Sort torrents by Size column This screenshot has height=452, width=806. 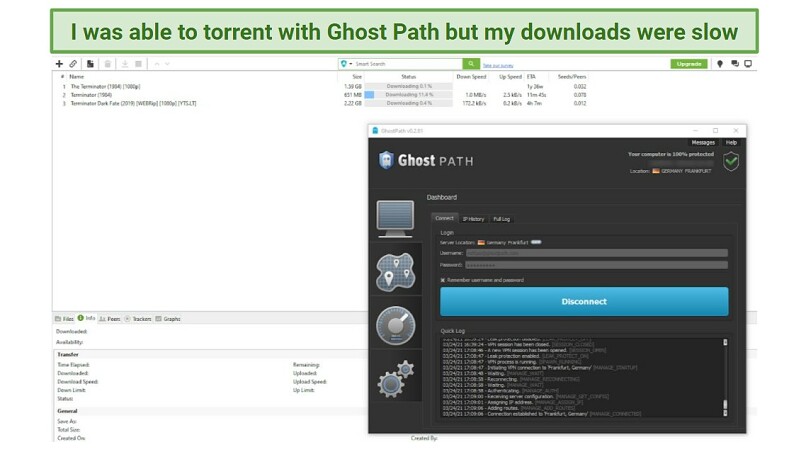tap(357, 77)
